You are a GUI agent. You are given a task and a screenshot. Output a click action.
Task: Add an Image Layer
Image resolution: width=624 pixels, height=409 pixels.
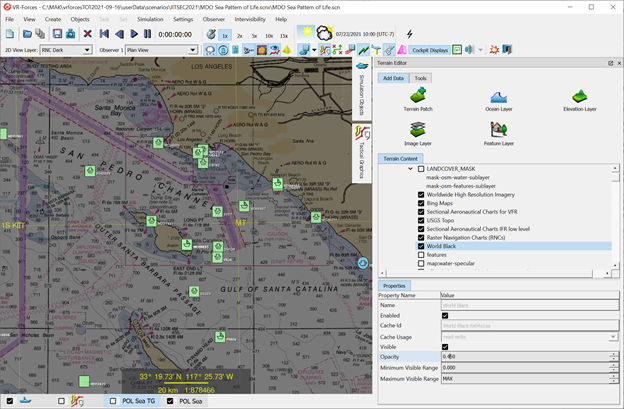418,134
